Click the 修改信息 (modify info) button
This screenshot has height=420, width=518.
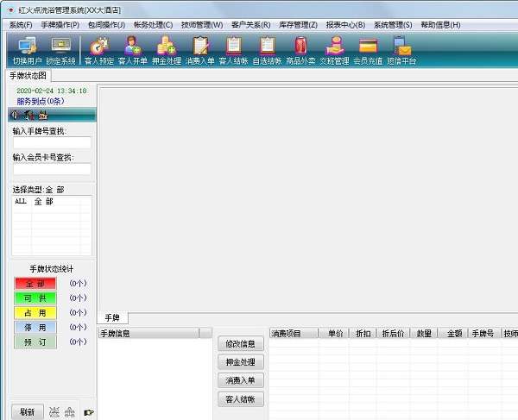pyautogui.click(x=240, y=344)
